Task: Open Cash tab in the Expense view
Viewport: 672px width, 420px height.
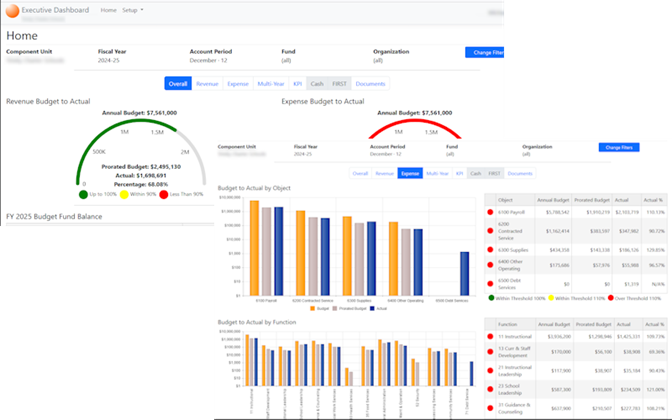Action: coord(476,173)
